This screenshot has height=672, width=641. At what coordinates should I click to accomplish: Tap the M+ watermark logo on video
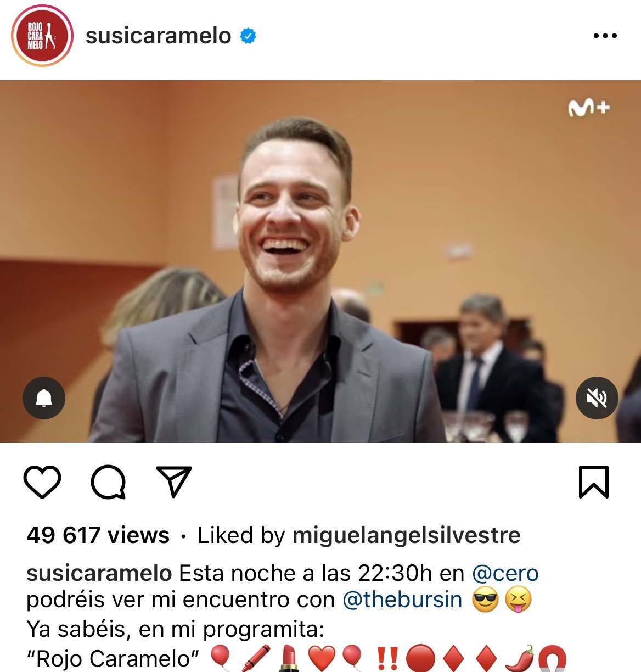pyautogui.click(x=589, y=108)
